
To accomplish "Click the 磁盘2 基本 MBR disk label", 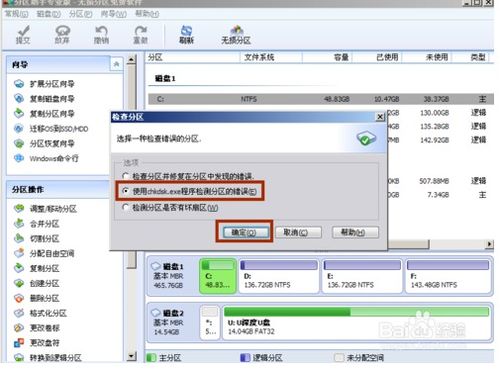I will point(169,322).
